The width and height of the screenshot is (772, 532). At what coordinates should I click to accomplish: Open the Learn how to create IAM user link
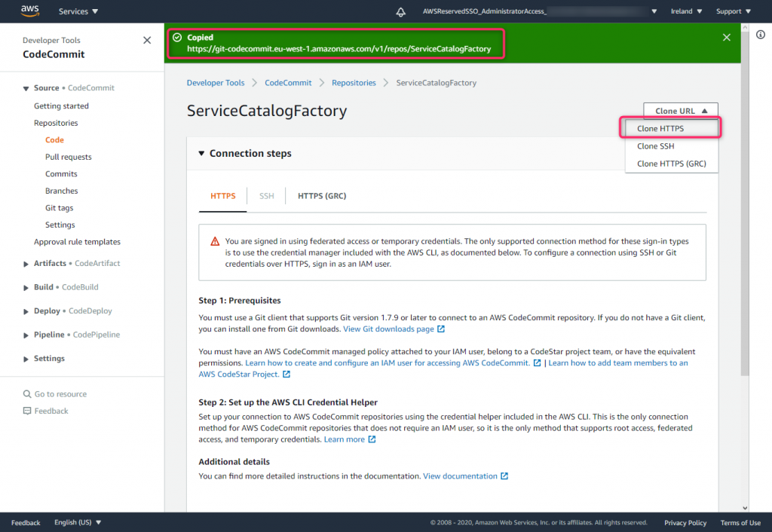coord(388,362)
